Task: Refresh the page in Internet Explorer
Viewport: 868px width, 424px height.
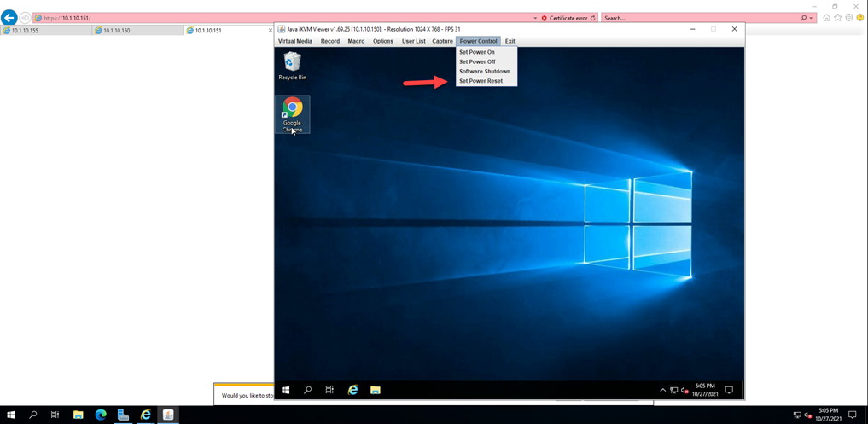Action: [x=593, y=18]
